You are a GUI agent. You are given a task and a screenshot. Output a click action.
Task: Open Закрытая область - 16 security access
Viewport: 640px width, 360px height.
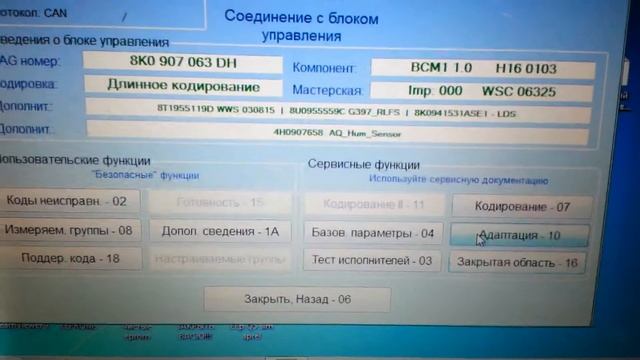click(517, 262)
